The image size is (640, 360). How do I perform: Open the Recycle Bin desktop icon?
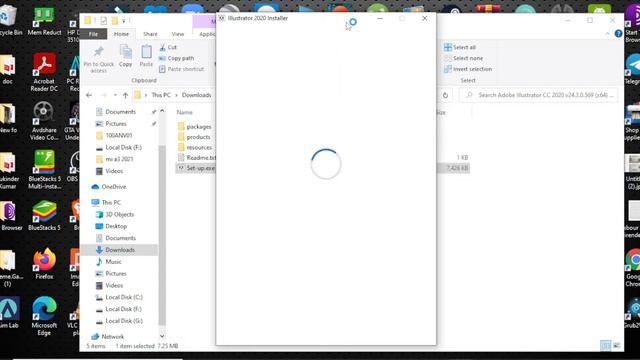(9, 20)
